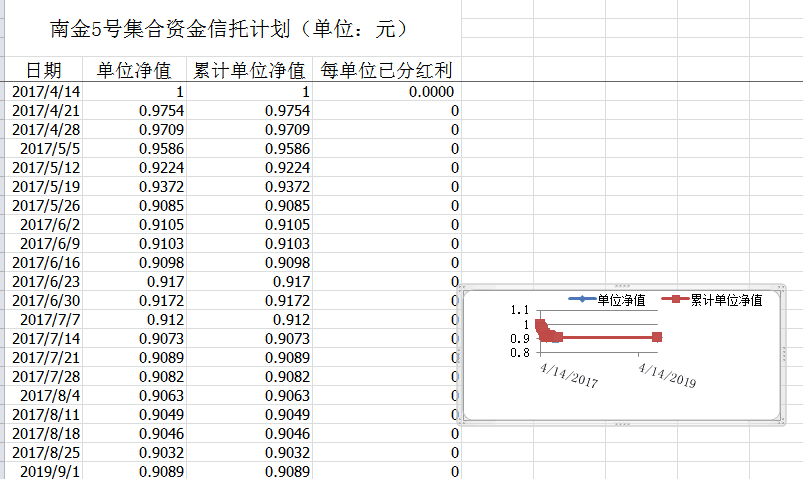Click the last red data marker in chart
803x479 pixels.
click(x=656, y=337)
